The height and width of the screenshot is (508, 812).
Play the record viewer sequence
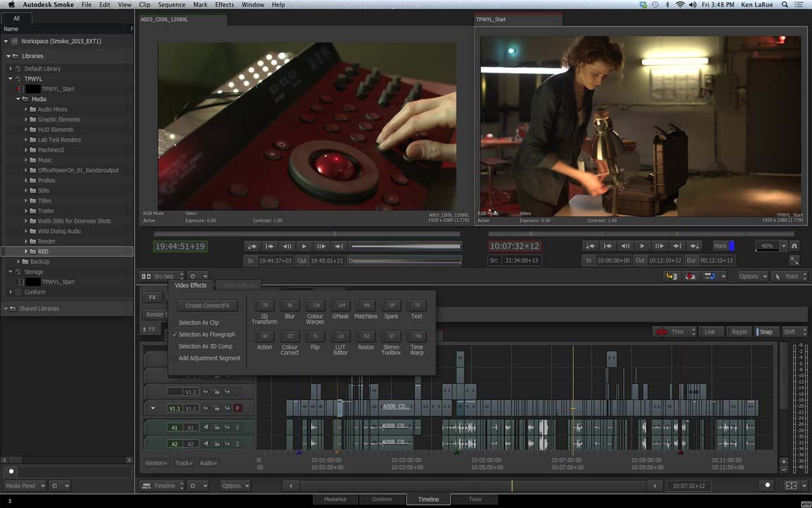[642, 246]
